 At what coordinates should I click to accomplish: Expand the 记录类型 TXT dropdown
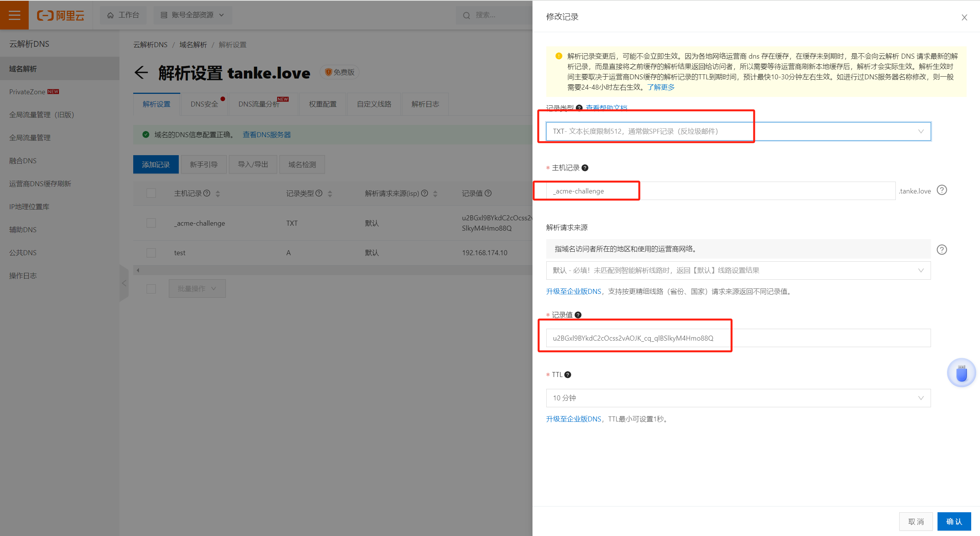(738, 131)
